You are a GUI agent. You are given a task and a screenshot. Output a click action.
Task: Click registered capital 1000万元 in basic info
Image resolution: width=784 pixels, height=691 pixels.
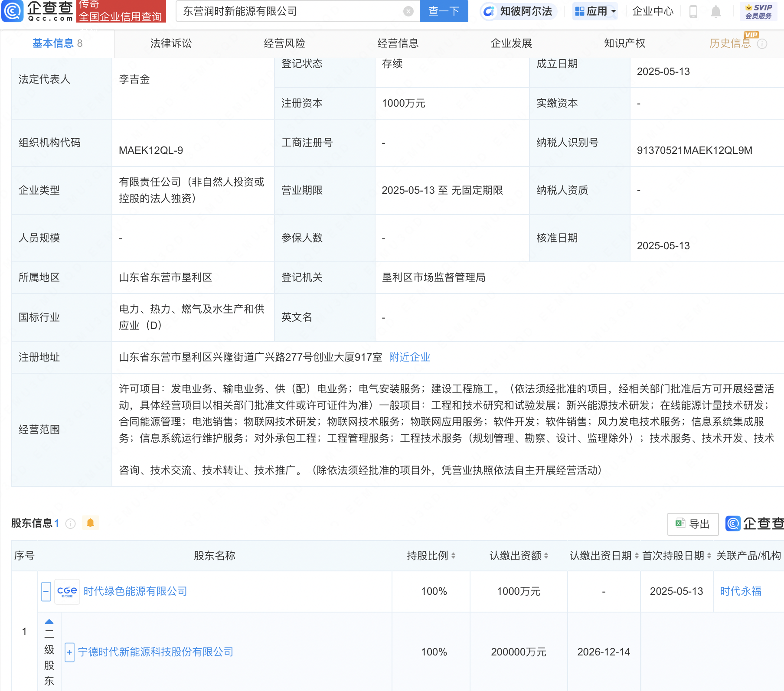pyautogui.click(x=403, y=103)
